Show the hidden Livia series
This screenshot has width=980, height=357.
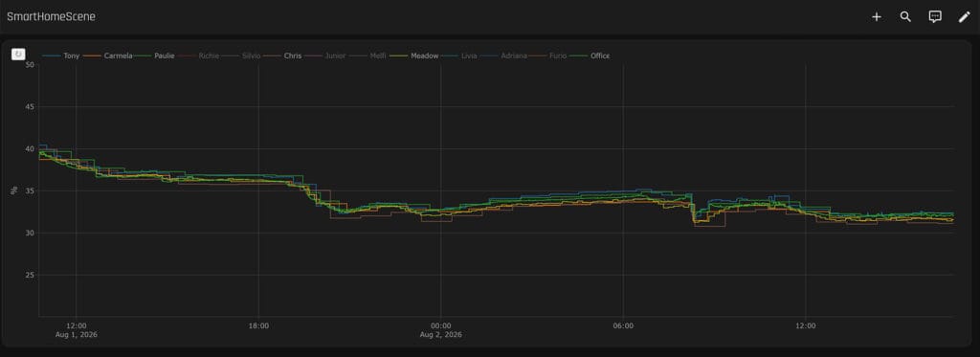459,56
